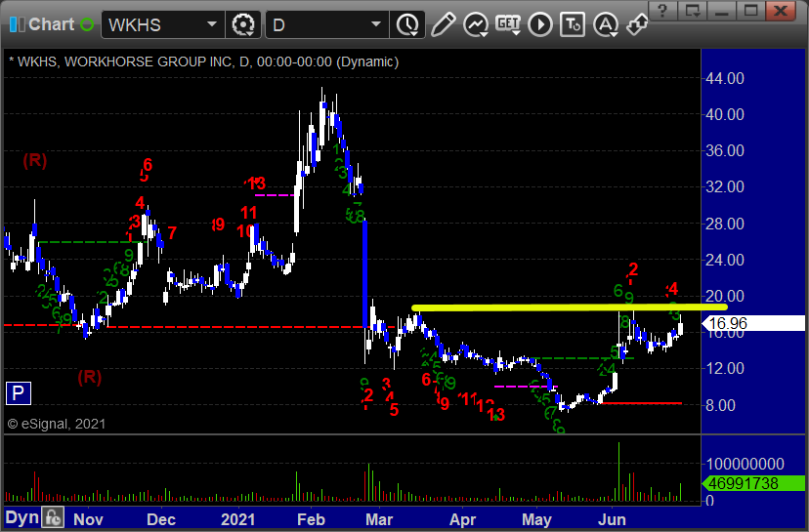
Task: Open the time template clock icon
Action: (407, 24)
